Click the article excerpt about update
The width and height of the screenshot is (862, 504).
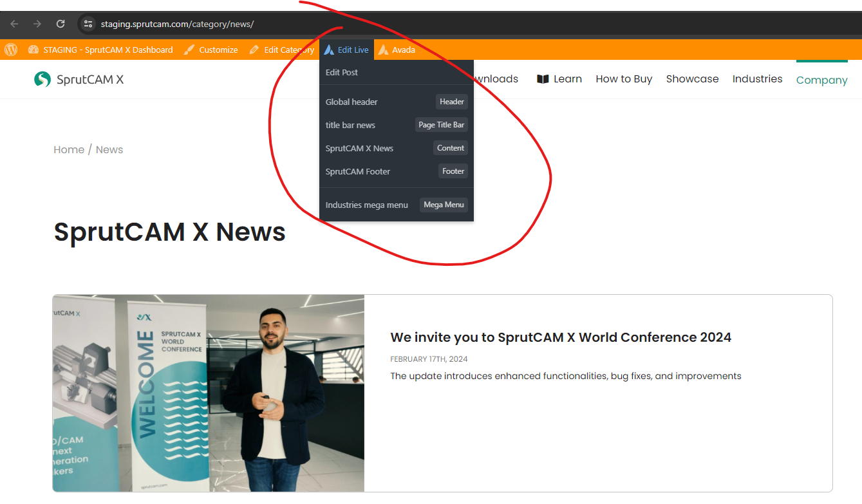(x=566, y=376)
